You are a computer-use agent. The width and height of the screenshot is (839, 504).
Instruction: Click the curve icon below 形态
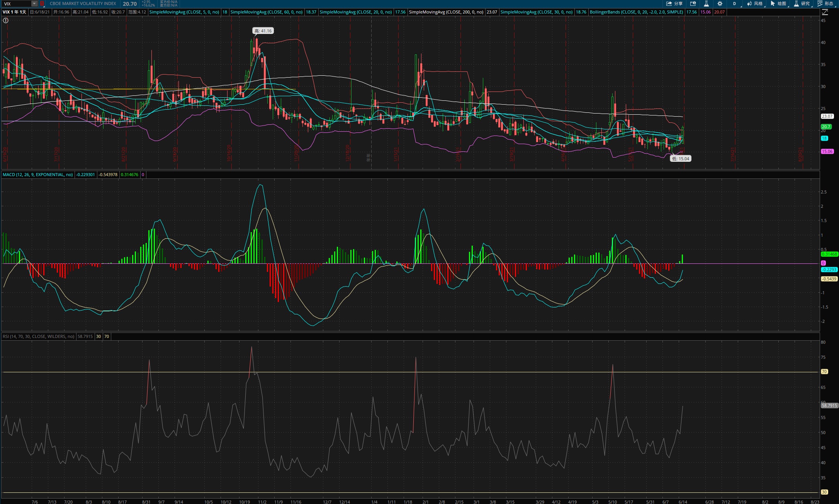(x=825, y=12)
